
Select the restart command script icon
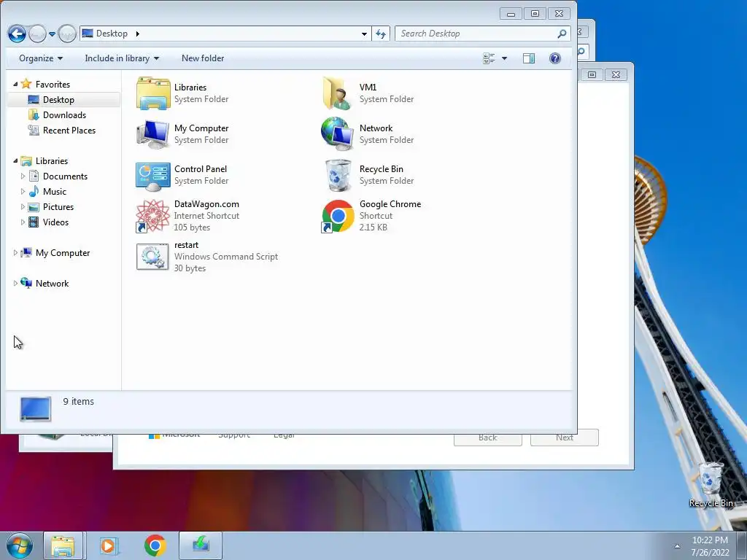point(152,257)
